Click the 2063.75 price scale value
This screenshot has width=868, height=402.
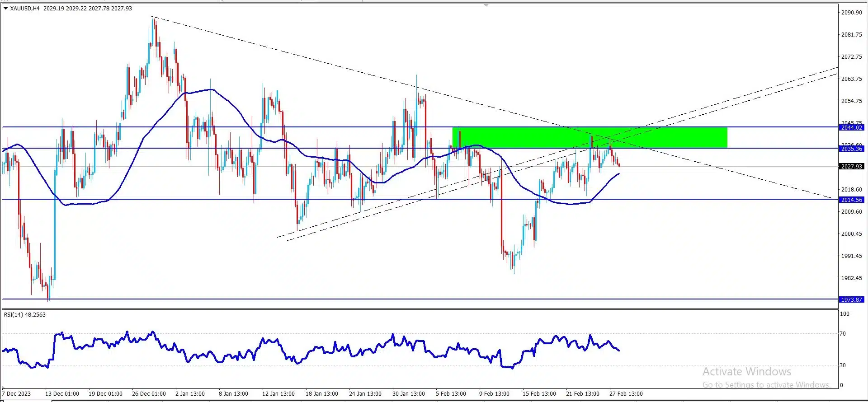point(852,79)
